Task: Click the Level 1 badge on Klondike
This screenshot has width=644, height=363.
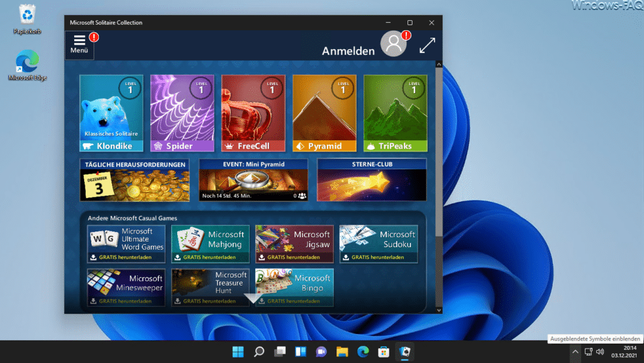Action: 130,88
